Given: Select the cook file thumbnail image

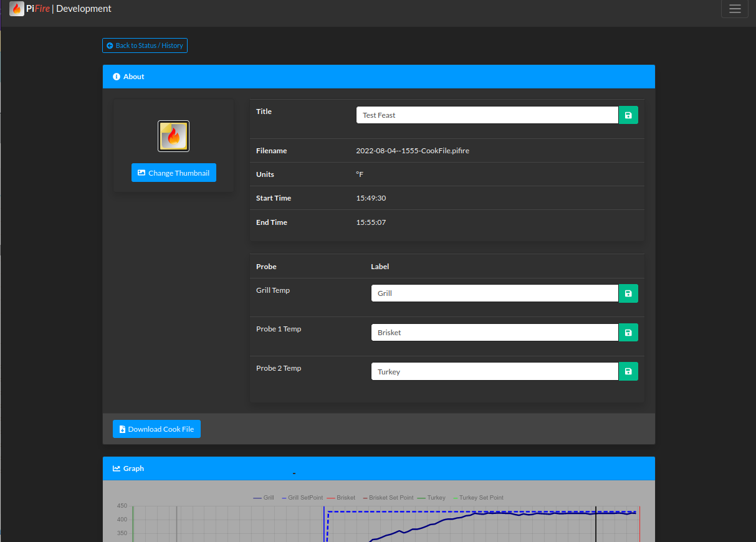Looking at the screenshot, I should coord(173,136).
